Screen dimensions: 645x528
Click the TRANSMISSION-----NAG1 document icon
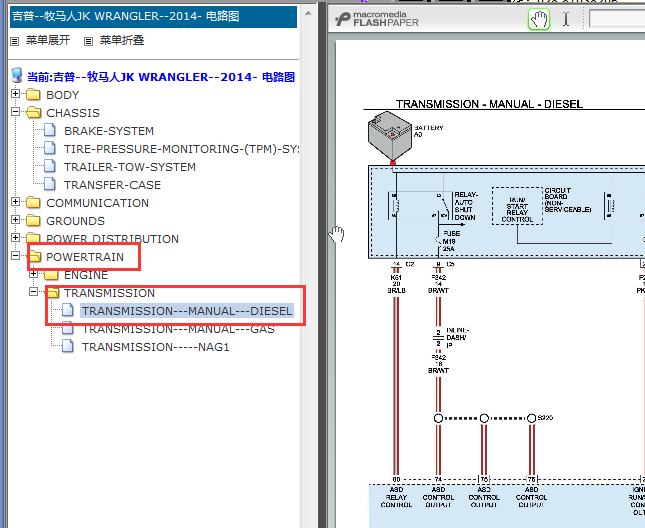[68, 346]
